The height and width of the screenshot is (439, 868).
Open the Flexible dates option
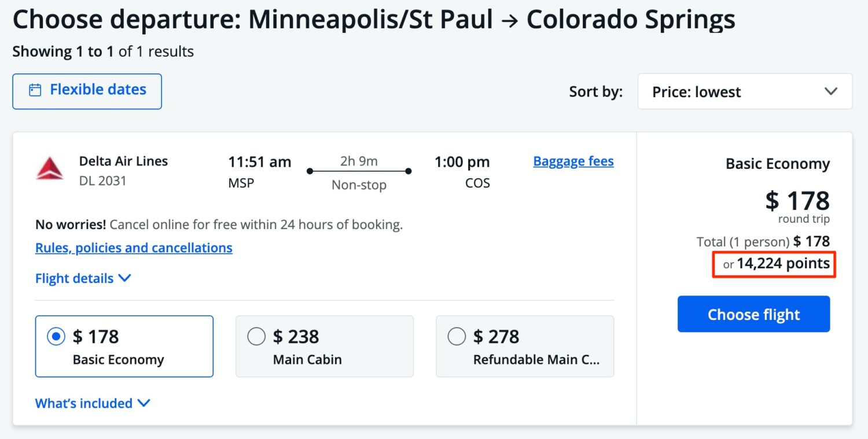tap(87, 90)
